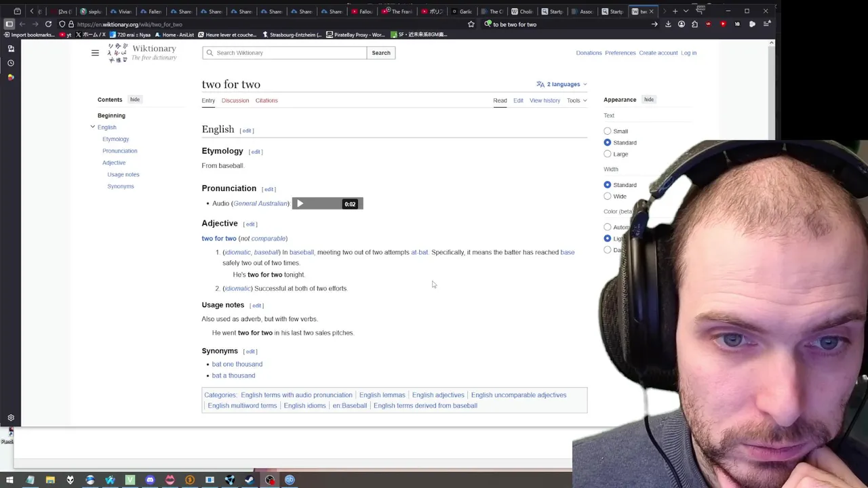868x488 pixels.
Task: Select Large text size
Action: (x=608, y=154)
